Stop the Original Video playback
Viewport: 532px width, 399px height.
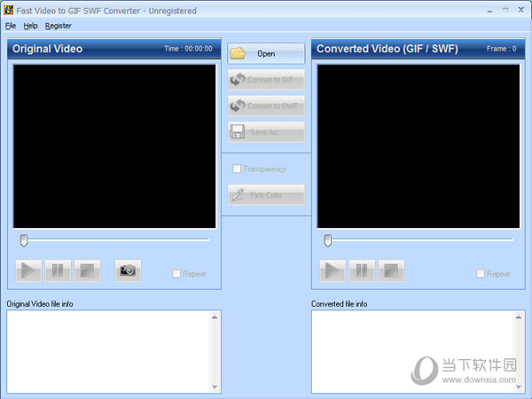click(x=87, y=270)
